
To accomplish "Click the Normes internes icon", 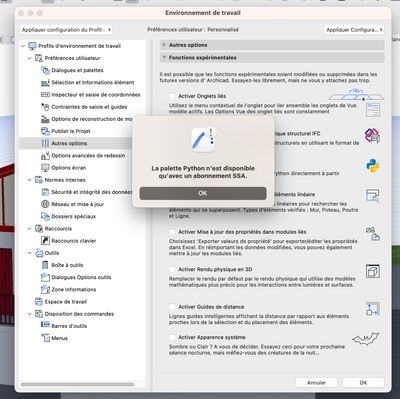I will (x=39, y=180).
